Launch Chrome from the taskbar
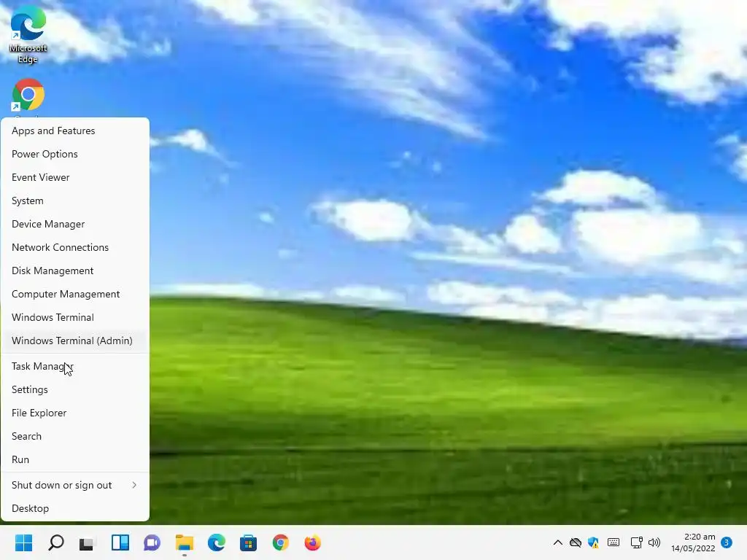Screen dimensions: 747x560 point(281,542)
